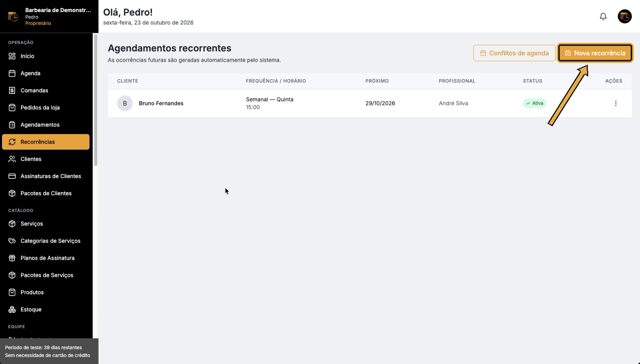Open actions menu for Bruno Fernandes row
Image resolution: width=640 pixels, height=364 pixels.
[x=615, y=103]
